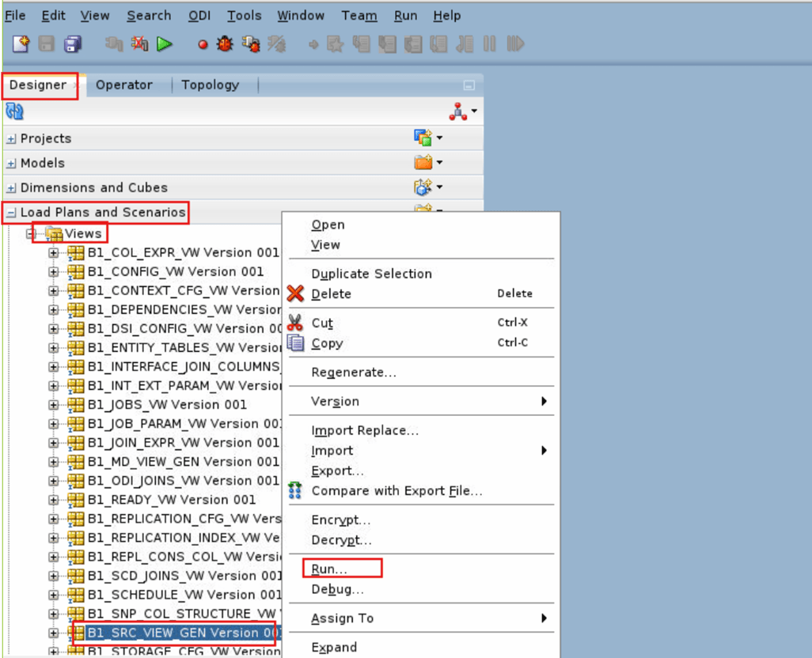The width and height of the screenshot is (812, 658).
Task: Click the Save All toolbar icon
Action: [x=73, y=44]
